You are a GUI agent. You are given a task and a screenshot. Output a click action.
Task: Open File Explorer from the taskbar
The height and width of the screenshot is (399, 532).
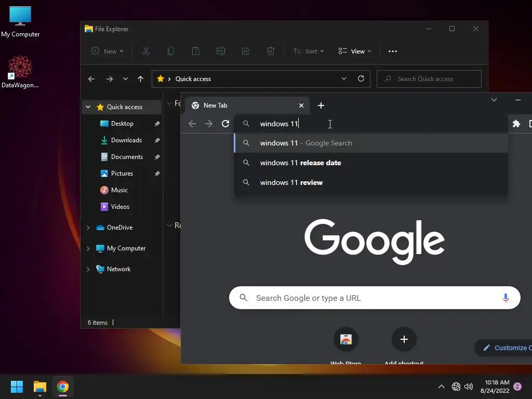[x=39, y=387]
